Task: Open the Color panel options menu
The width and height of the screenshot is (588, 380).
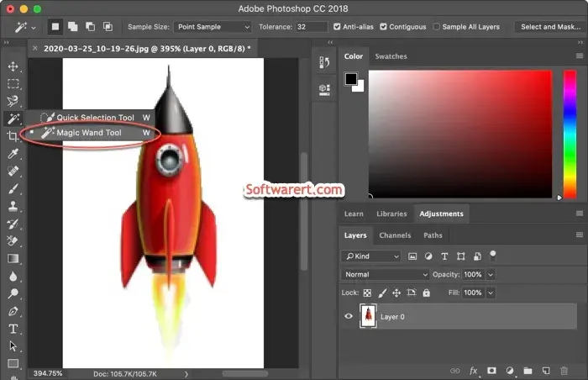Action: point(580,56)
